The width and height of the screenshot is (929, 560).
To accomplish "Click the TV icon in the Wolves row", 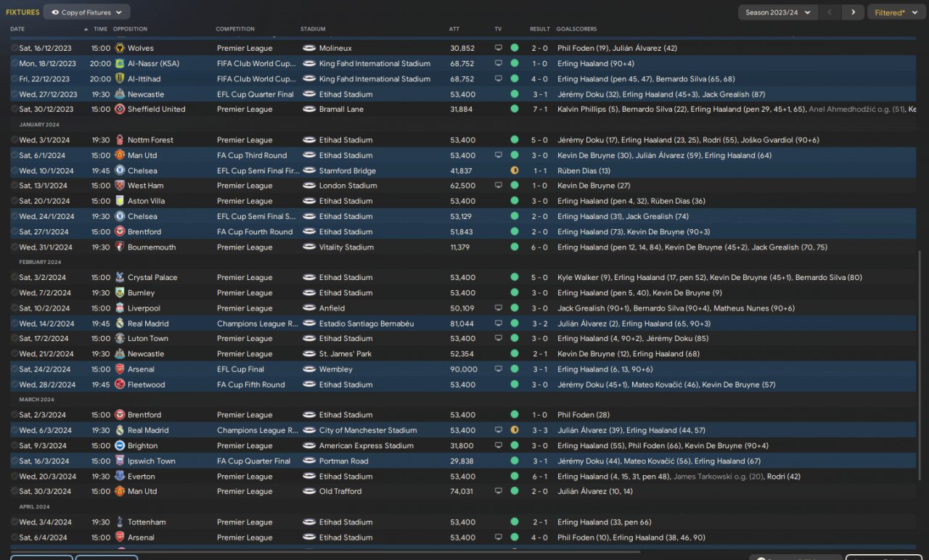I will [x=499, y=48].
